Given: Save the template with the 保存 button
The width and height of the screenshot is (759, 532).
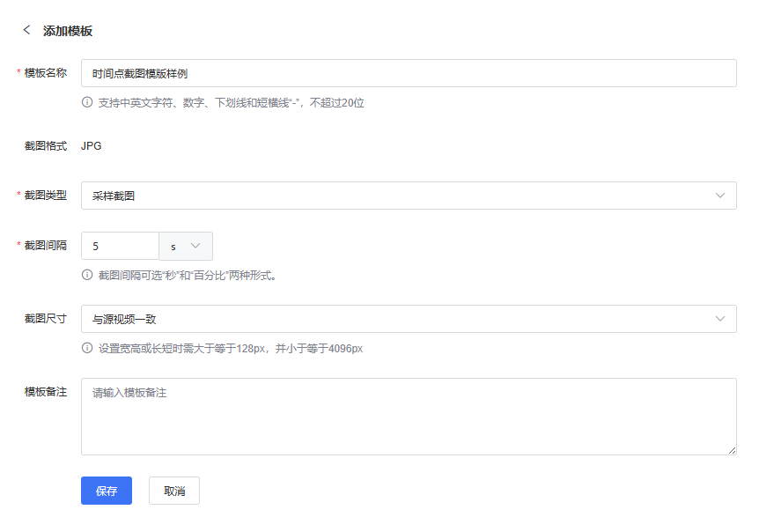Looking at the screenshot, I should tap(107, 491).
